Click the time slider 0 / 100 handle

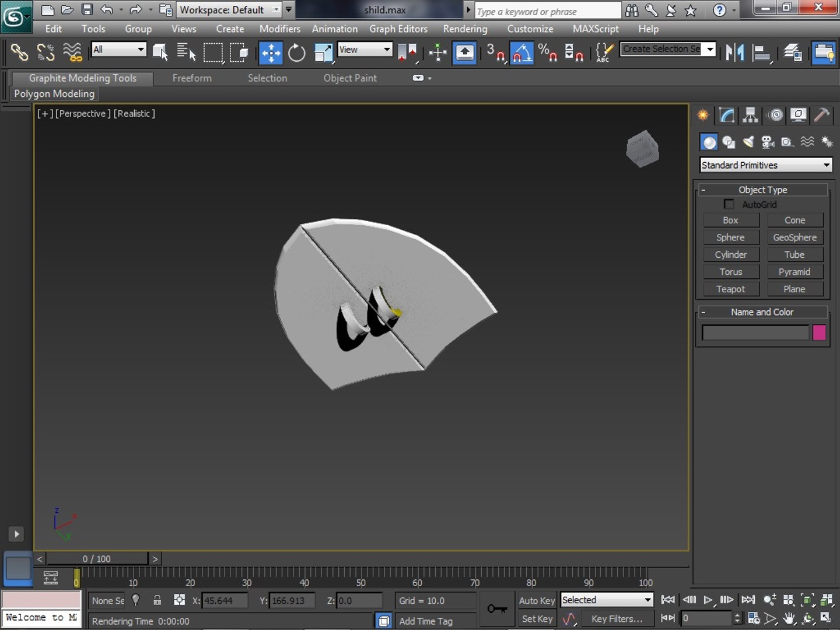(x=97, y=559)
